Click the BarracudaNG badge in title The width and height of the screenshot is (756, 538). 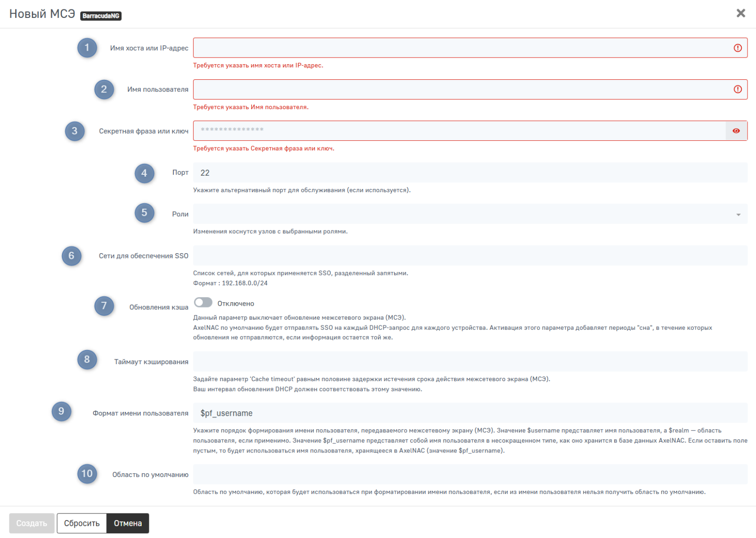point(101,16)
